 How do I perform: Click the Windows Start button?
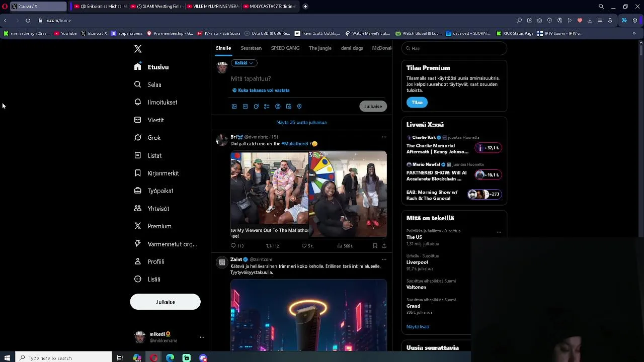[7, 358]
